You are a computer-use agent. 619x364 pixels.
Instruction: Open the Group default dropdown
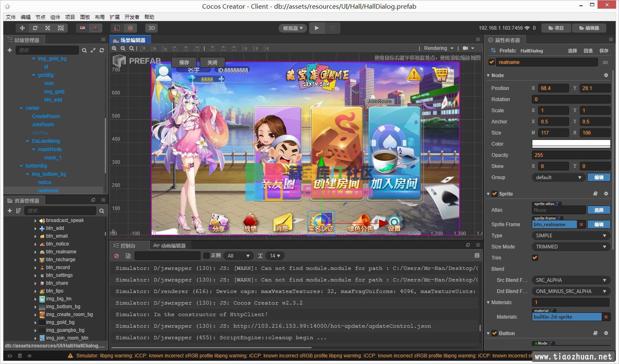[558, 177]
